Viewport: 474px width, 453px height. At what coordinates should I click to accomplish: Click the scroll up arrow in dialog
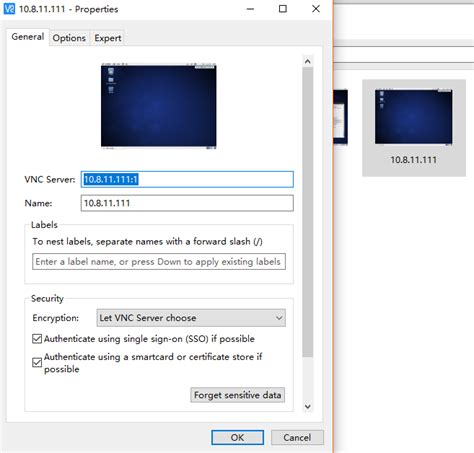click(308, 61)
